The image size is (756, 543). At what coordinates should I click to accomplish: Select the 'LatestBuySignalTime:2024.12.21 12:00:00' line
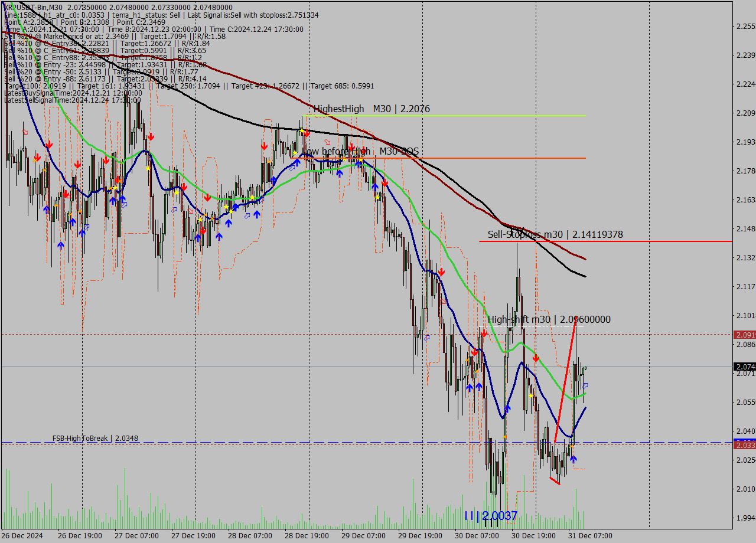point(73,93)
